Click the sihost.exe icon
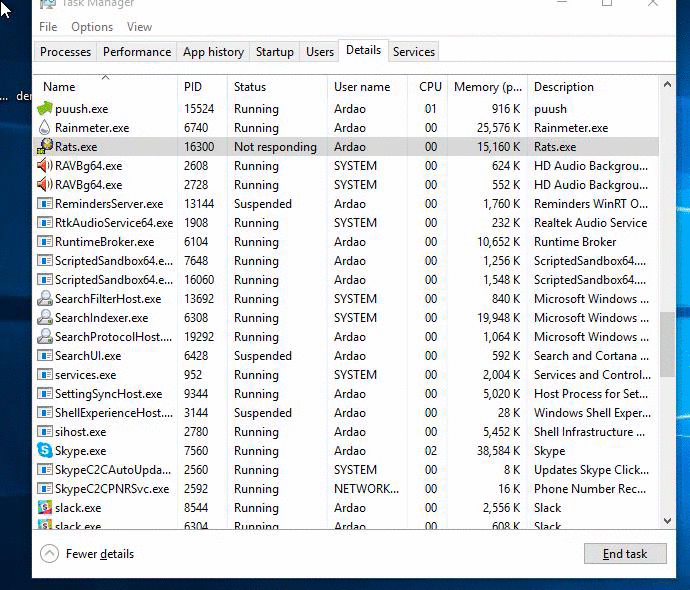This screenshot has height=590, width=690. 44,431
